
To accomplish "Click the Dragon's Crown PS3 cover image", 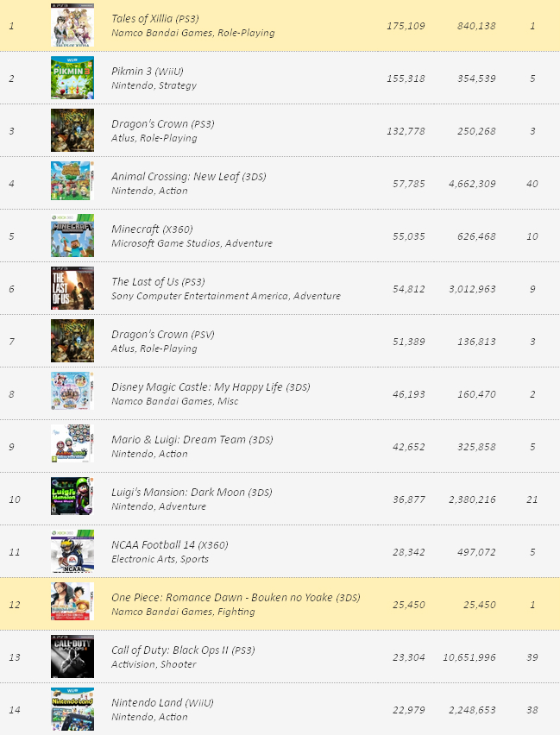I will (72, 131).
